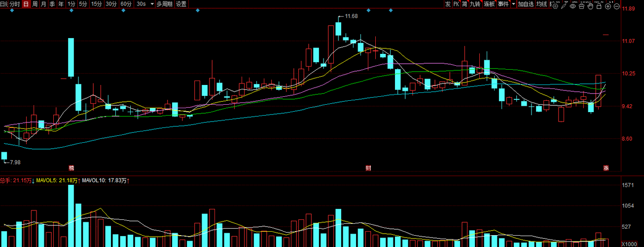Click 加自选 add to watchlist
This screenshot has width=644, height=247.
coord(526,4)
